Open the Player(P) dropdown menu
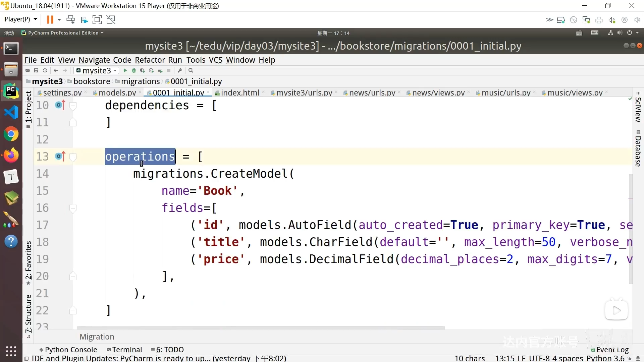Screen dimensions: 644x362 [21, 19]
